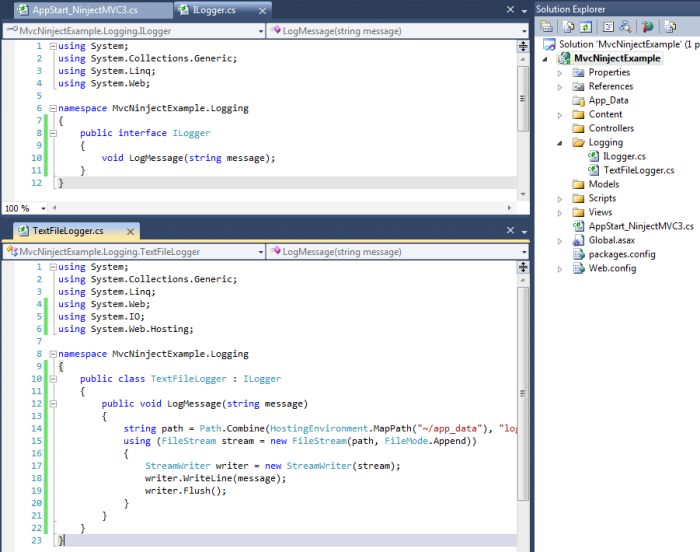This screenshot has width=700, height=552.
Task: Click the split-window handle above TextFileLogger.cs scrollbar
Action: pos(523,267)
